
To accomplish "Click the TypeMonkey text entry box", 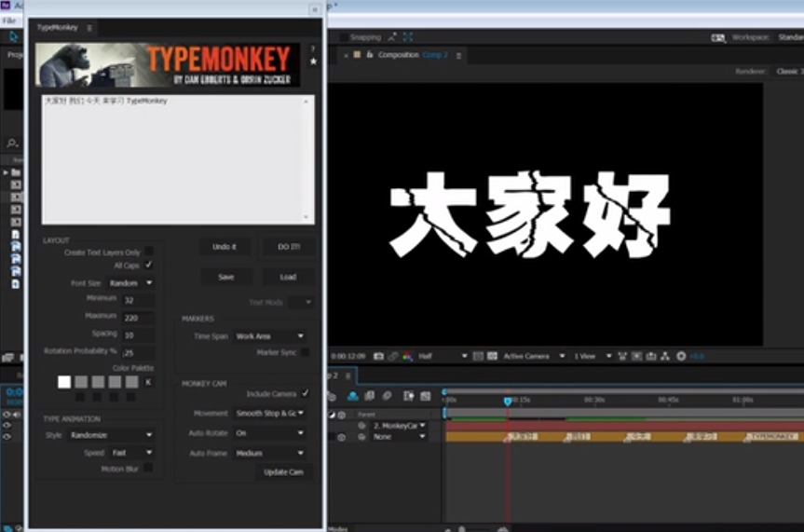I will pos(178,159).
